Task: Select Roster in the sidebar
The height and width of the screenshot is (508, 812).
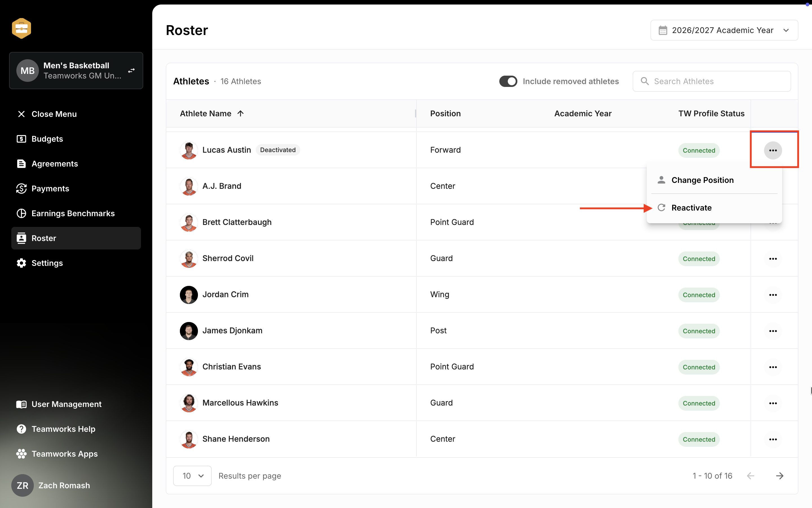Action: (76, 238)
